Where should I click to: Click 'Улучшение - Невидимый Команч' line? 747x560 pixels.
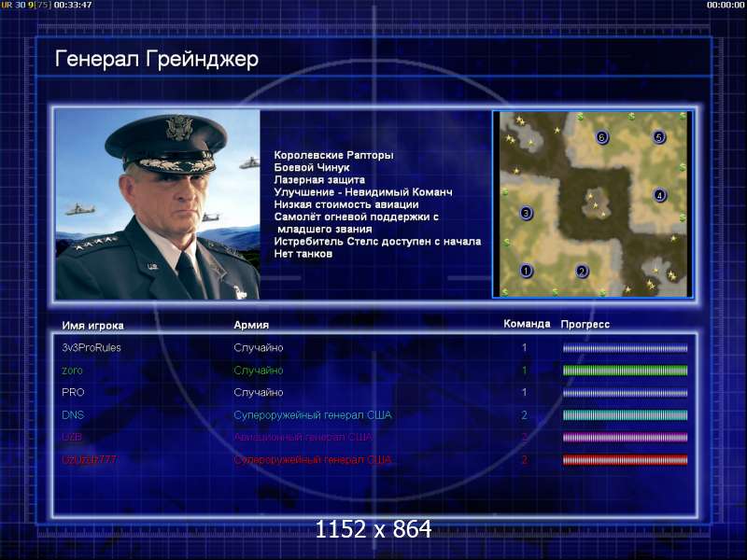pos(363,192)
